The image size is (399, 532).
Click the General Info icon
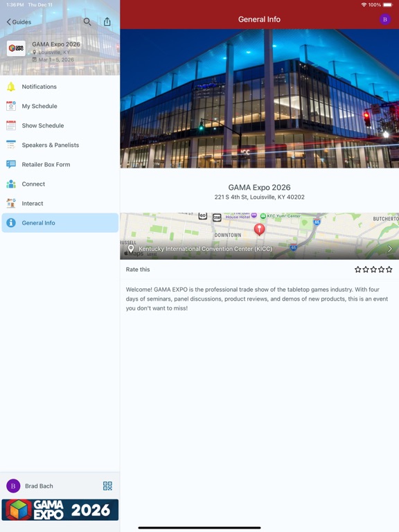[x=11, y=223]
